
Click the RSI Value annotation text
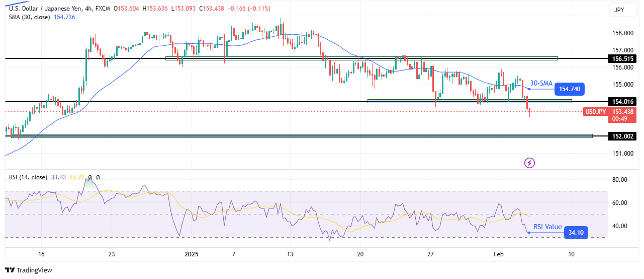[547, 227]
